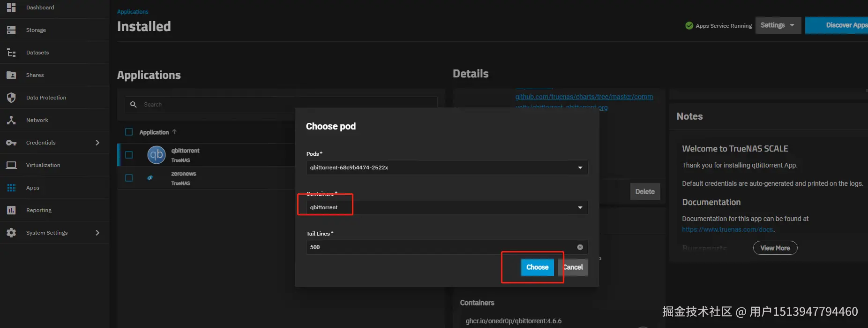Go to Apps in the sidebar

click(33, 188)
